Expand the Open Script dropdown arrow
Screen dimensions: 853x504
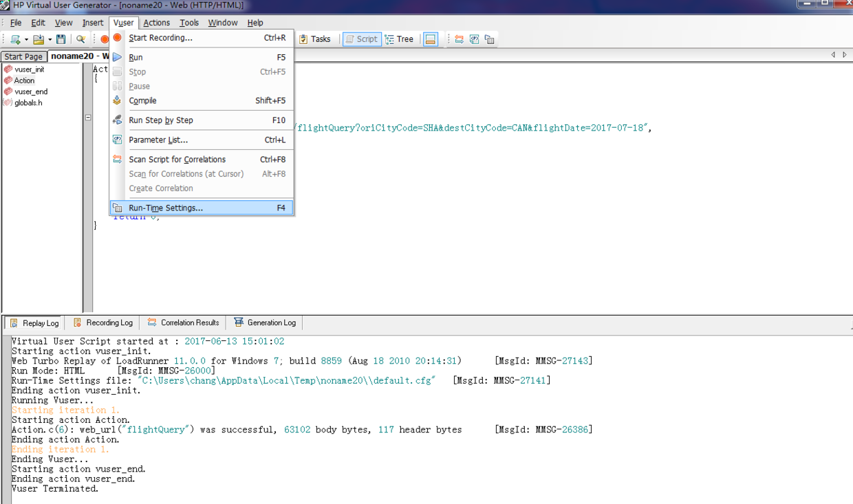point(50,40)
